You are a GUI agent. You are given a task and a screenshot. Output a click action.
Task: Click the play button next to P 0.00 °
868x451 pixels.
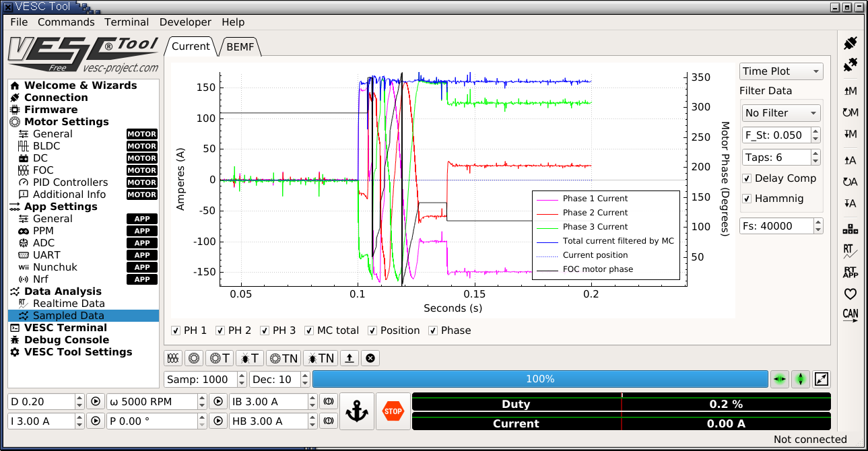218,421
